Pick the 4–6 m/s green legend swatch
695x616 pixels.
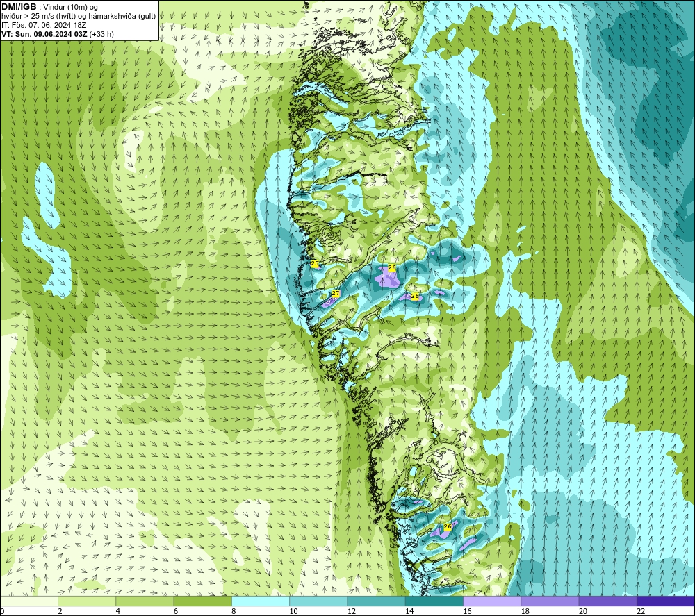click(145, 601)
